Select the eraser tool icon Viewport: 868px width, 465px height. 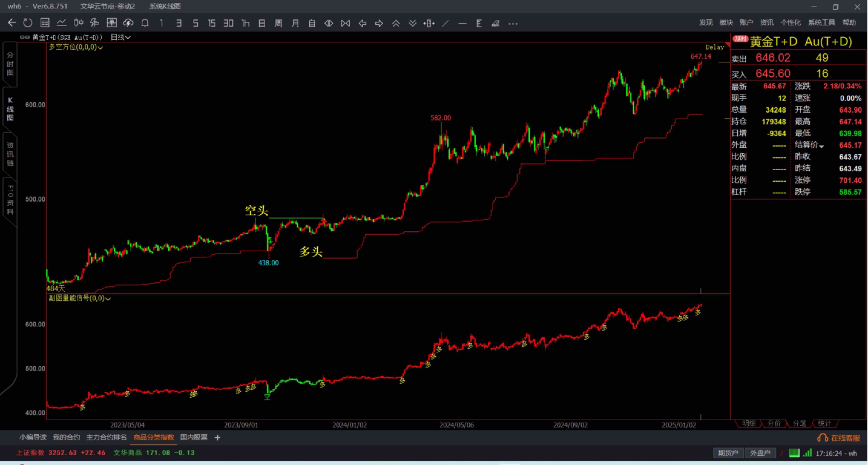click(495, 23)
